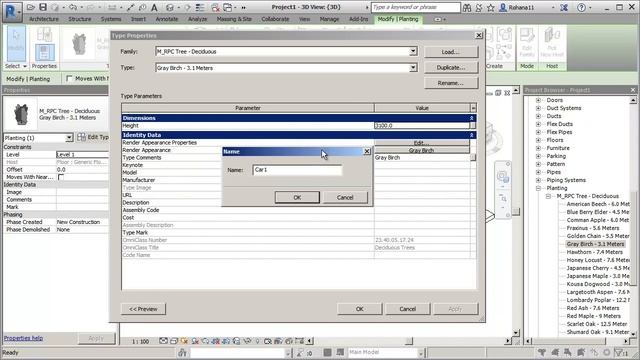Click the drawing area horizontal scrollbar thumb
640x360 pixels.
(x=409, y=341)
